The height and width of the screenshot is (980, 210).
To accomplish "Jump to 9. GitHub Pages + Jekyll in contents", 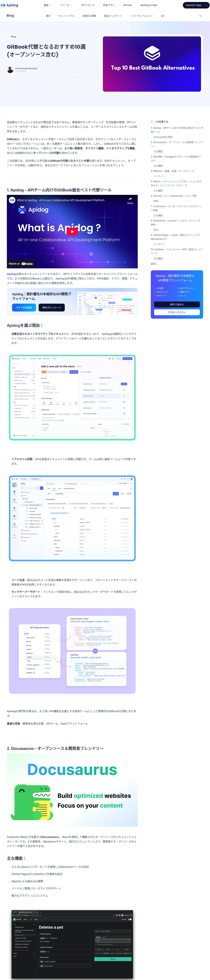I will [x=175, y=237].
